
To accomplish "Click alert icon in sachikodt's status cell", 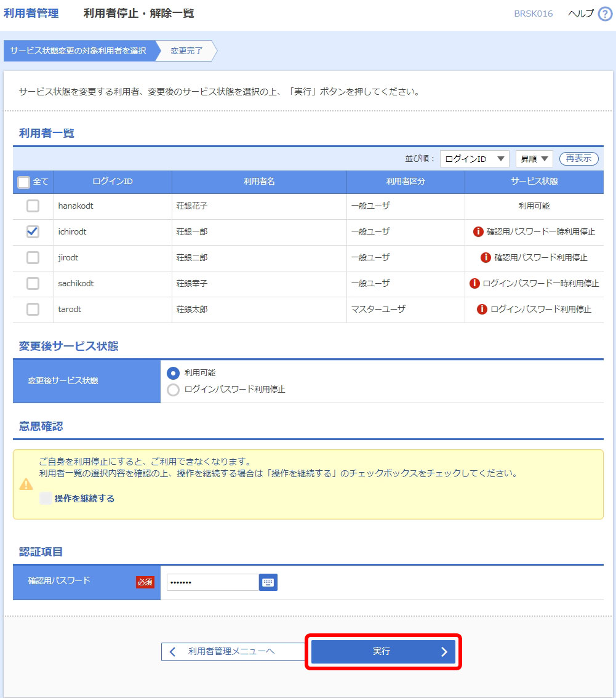I will tap(474, 284).
